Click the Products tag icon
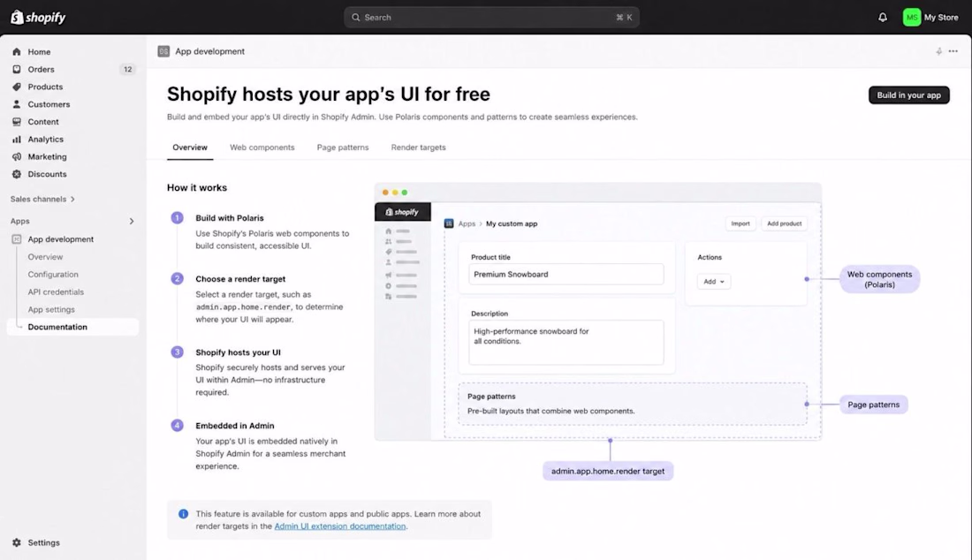 (17, 87)
